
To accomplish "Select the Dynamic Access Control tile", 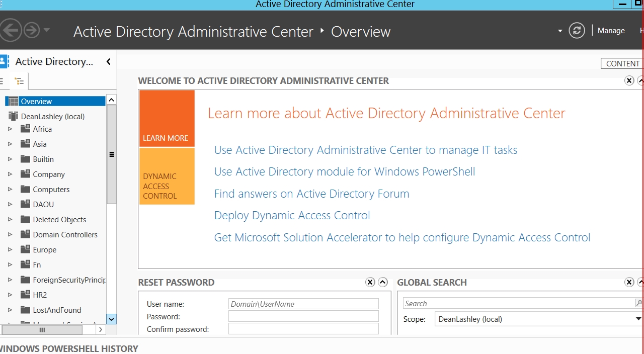I will (167, 176).
